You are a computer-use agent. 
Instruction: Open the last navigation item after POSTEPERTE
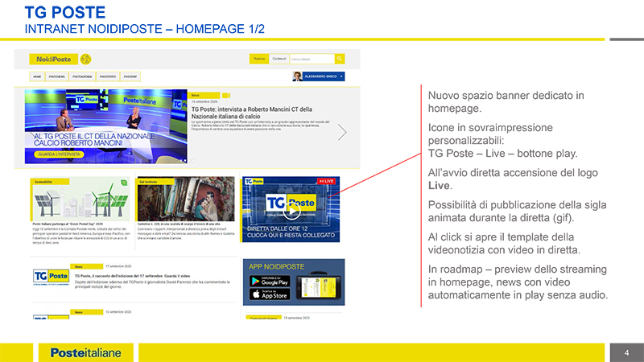130,76
